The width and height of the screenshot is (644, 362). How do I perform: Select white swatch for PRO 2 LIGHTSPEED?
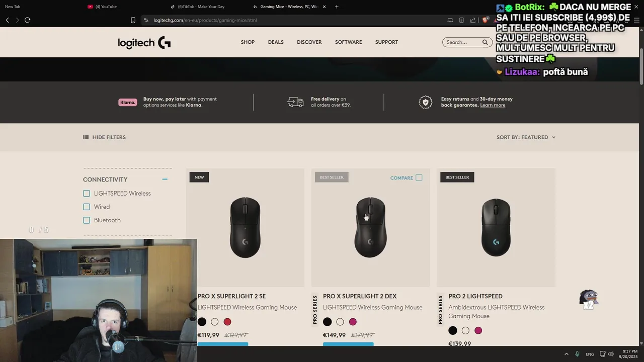click(x=465, y=330)
